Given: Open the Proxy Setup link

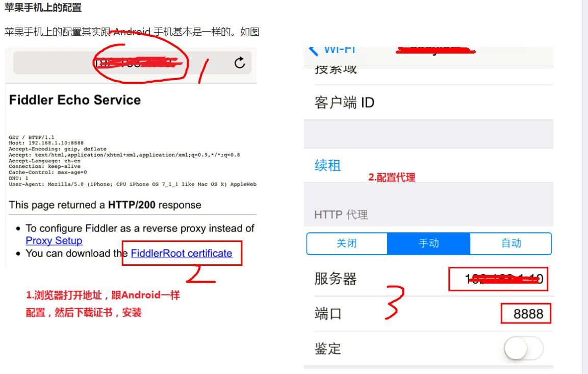Looking at the screenshot, I should pyautogui.click(x=54, y=240).
